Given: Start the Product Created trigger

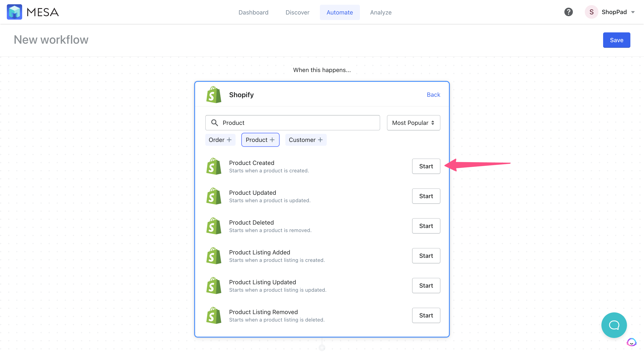Looking at the screenshot, I should click(x=426, y=166).
